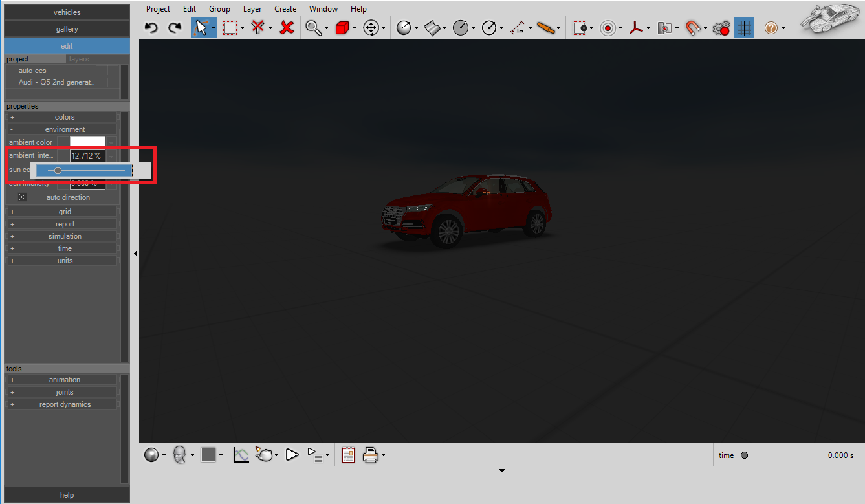Viewport: 865px width, 504px height.
Task: Open dropdown arrow next to printer icon
Action: point(384,455)
